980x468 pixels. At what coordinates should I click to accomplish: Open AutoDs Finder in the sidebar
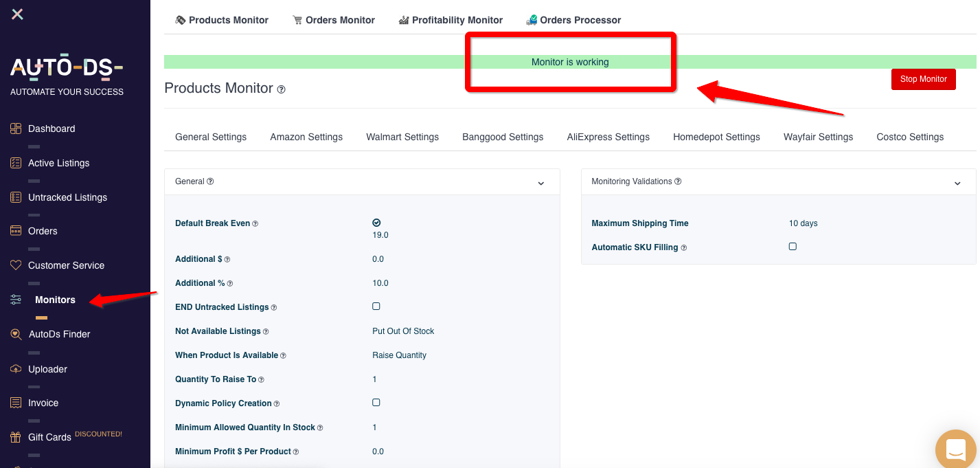pyautogui.click(x=60, y=334)
